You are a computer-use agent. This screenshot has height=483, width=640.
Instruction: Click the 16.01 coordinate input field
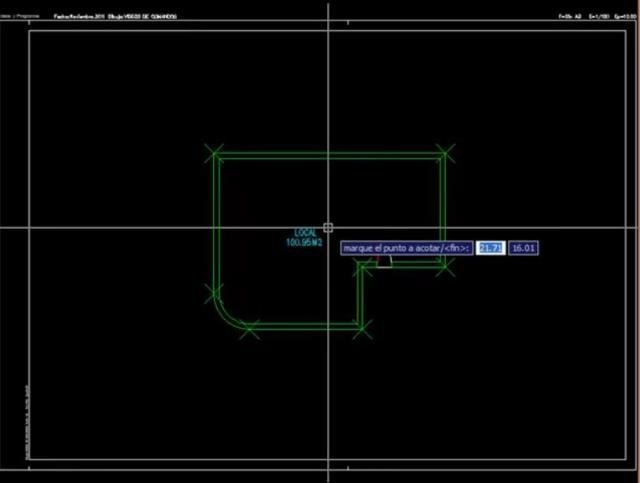(523, 248)
